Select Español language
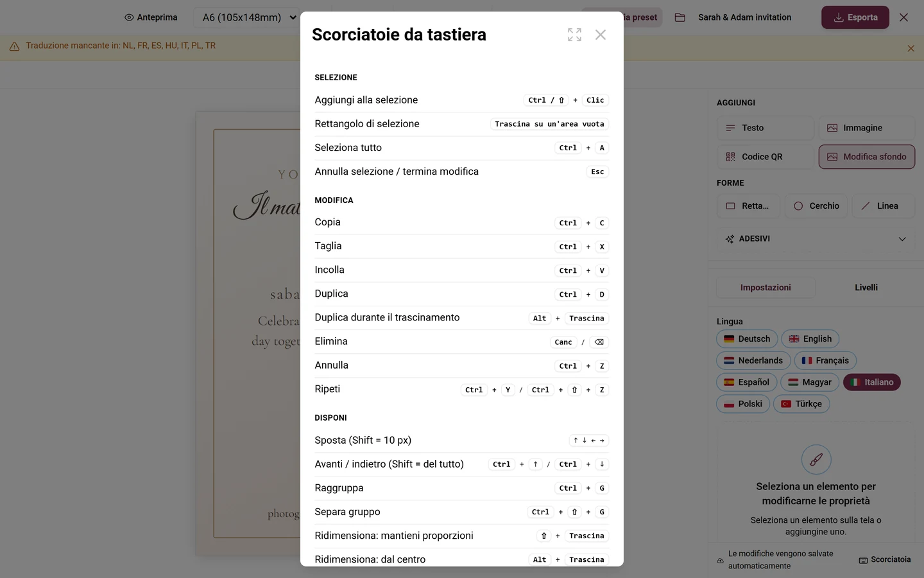This screenshot has height=578, width=924. click(746, 382)
